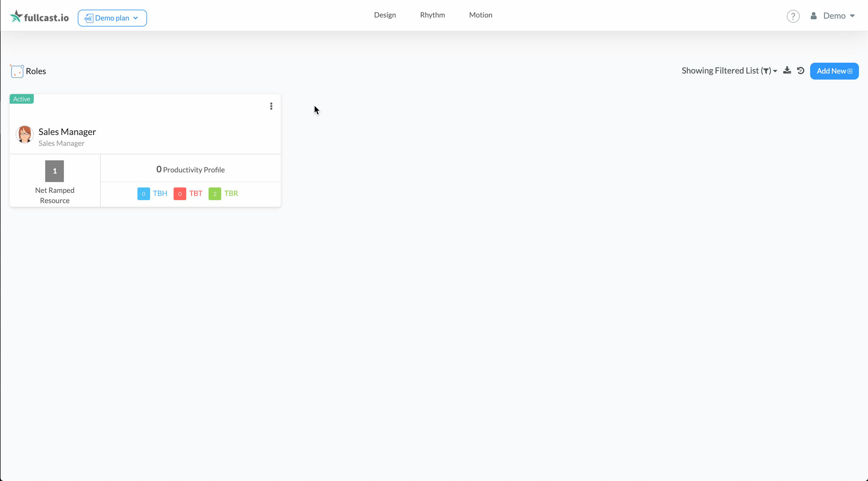Click the plan icon inside Demo plan button
Image resolution: width=868 pixels, height=481 pixels.
pyautogui.click(x=89, y=18)
